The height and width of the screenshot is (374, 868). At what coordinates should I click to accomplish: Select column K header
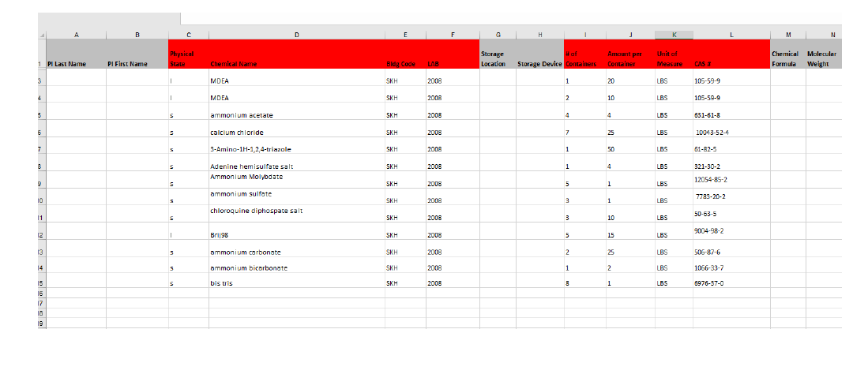[674, 35]
